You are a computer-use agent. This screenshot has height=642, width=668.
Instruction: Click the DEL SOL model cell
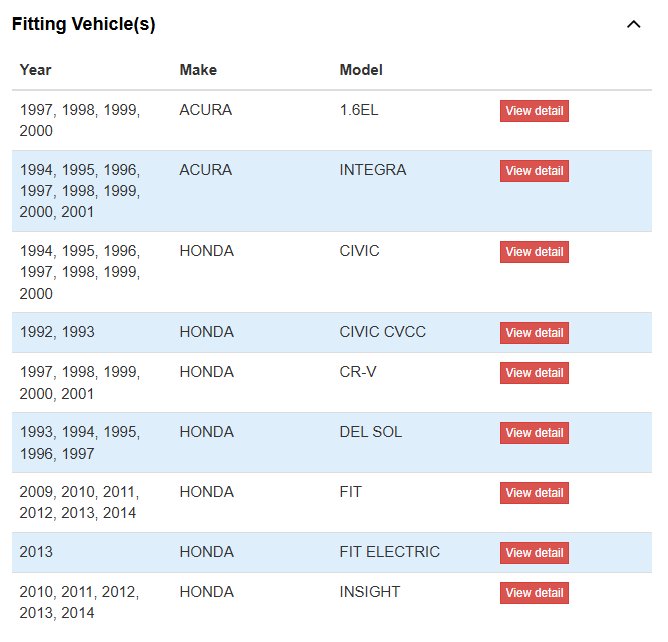coord(371,431)
